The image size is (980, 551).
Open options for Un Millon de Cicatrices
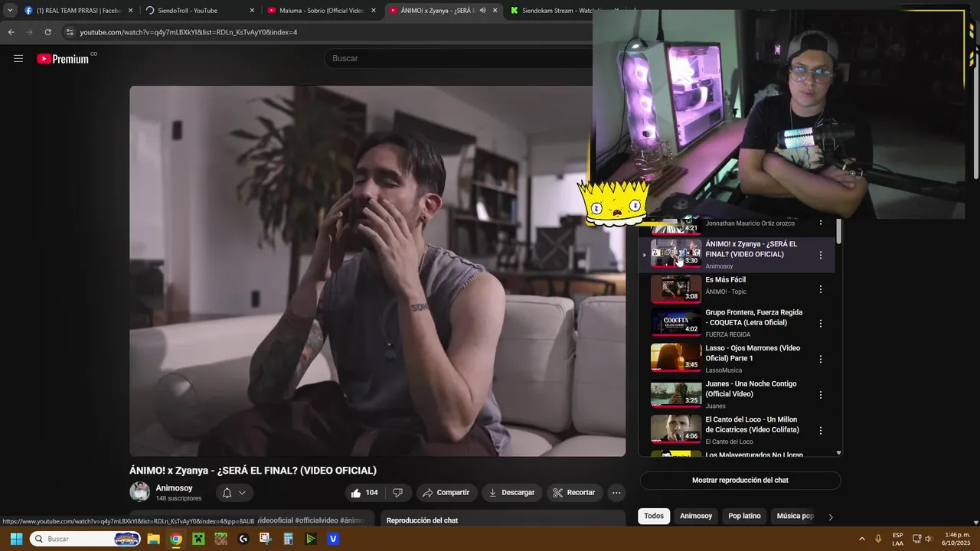tap(821, 431)
